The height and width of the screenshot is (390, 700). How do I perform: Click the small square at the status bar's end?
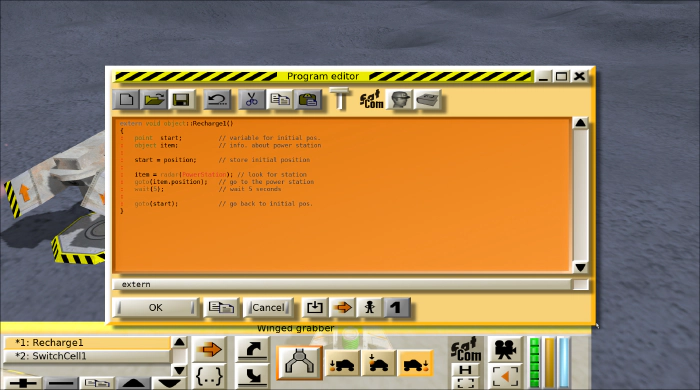point(580,284)
